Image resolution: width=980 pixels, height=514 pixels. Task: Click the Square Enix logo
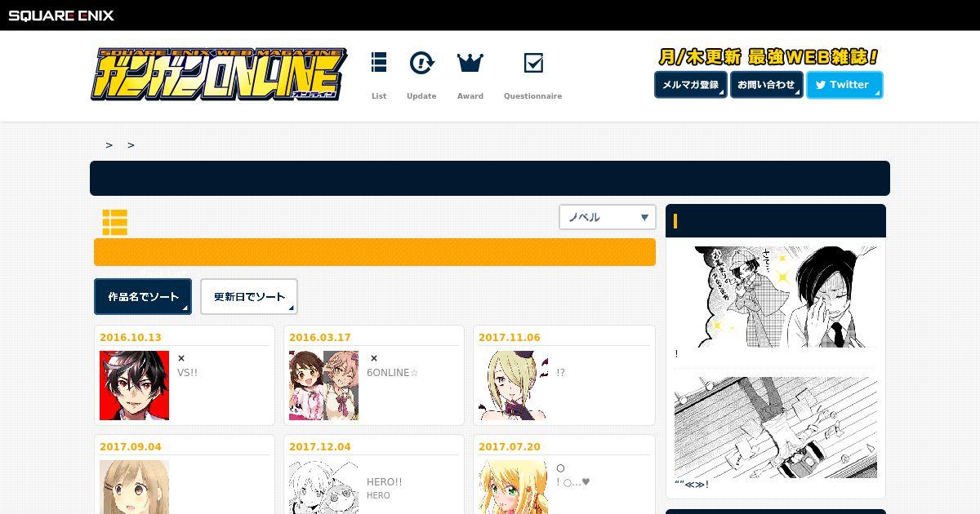(x=61, y=15)
